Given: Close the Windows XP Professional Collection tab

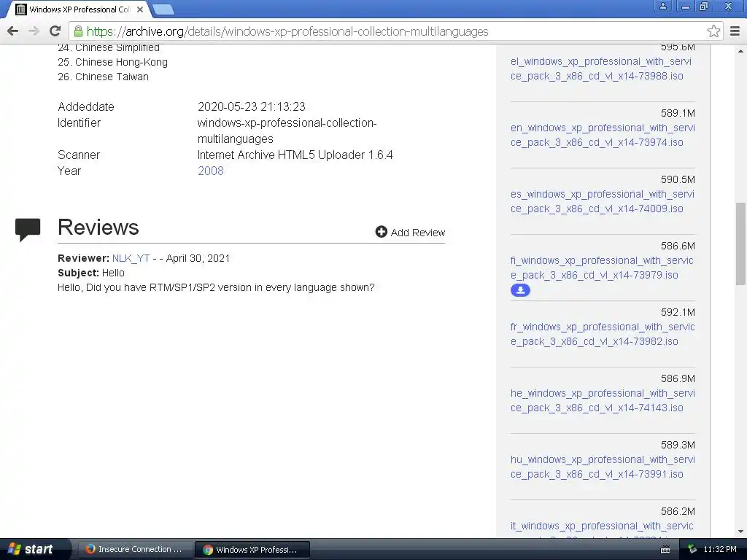Looking at the screenshot, I should pyautogui.click(x=140, y=9).
